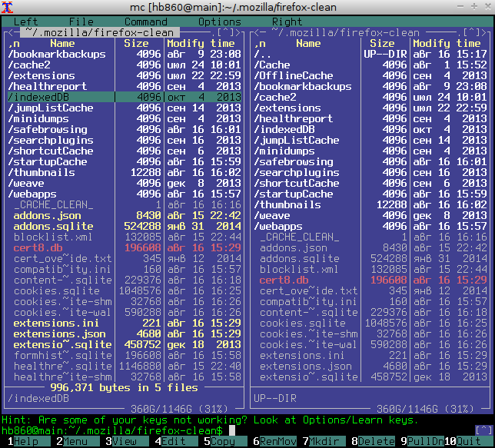This screenshot has width=495, height=448.
Task: Click the left panel history forward arrow
Action: coord(238,32)
